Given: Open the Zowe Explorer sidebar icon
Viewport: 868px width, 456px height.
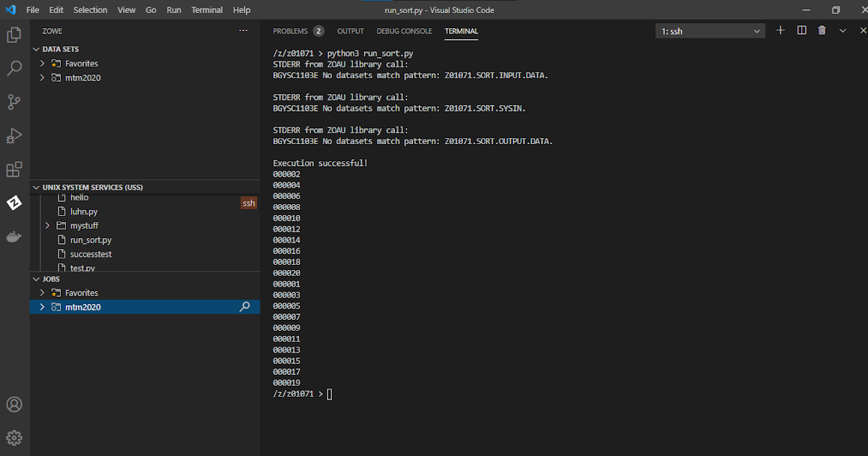Looking at the screenshot, I should pyautogui.click(x=14, y=203).
